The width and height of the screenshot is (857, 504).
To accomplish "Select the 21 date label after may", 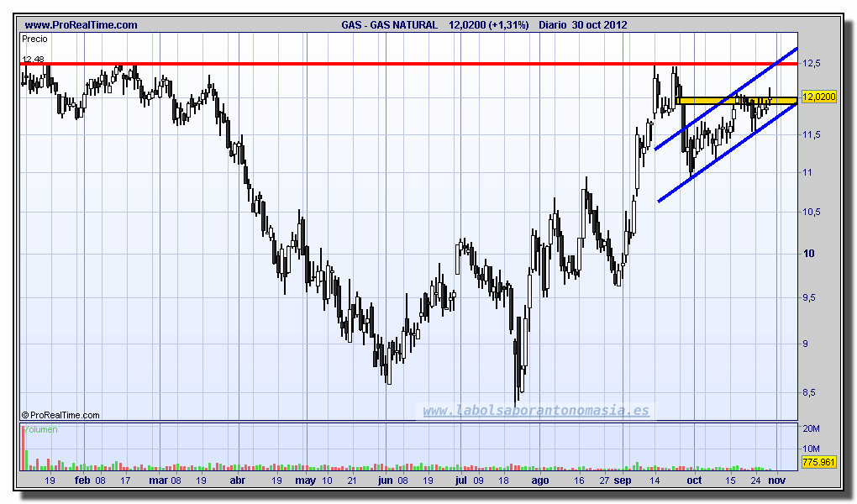I will (x=352, y=480).
